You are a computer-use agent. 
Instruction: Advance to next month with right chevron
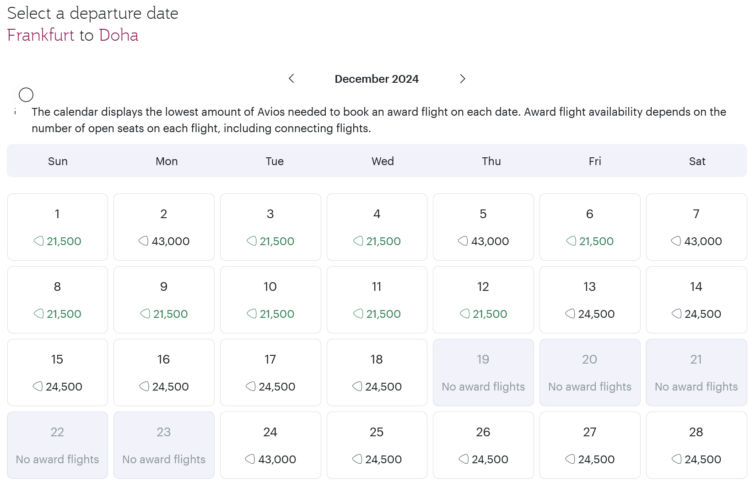[x=462, y=79]
